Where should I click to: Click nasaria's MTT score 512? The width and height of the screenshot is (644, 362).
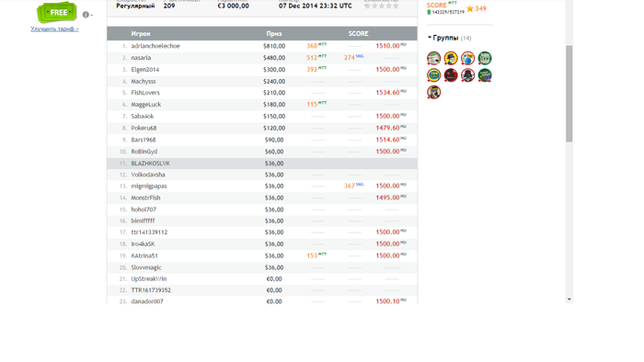pyautogui.click(x=316, y=57)
